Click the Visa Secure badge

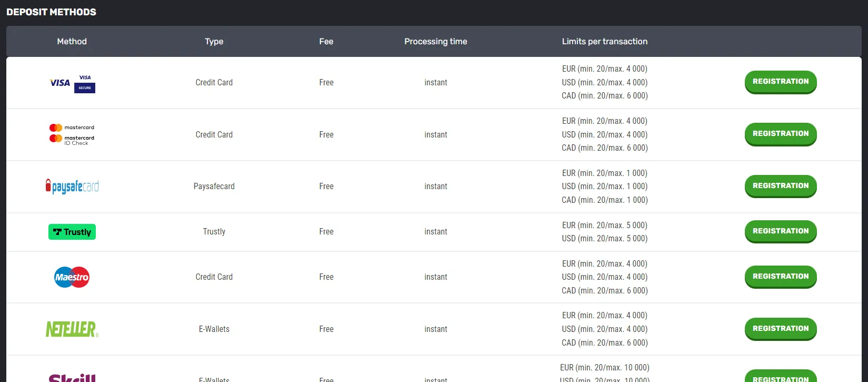point(85,83)
